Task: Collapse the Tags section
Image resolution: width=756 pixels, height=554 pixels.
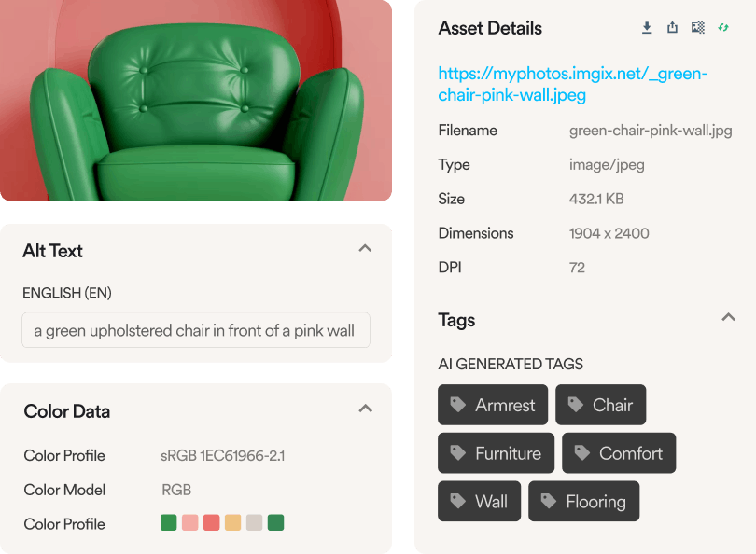Action: [x=728, y=318]
